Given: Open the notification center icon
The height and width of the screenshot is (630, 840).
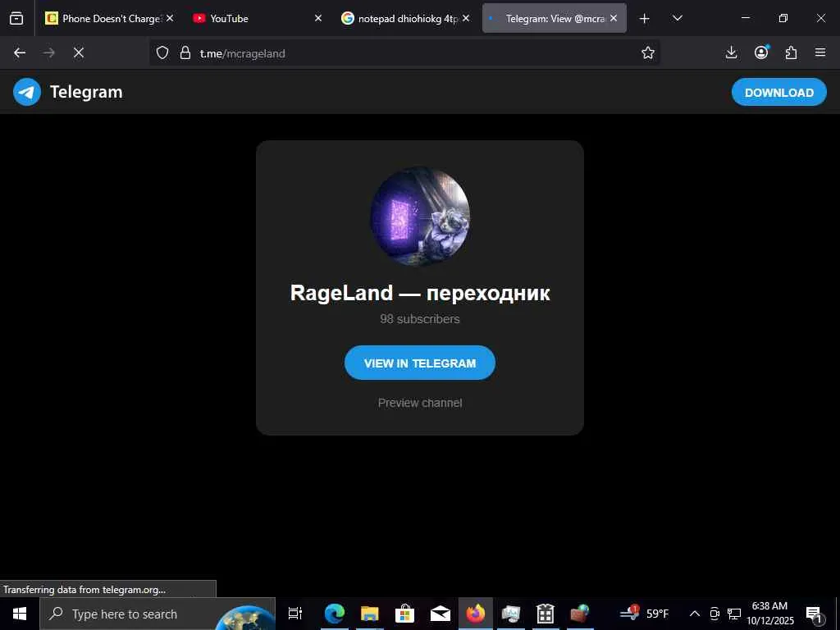Looking at the screenshot, I should coord(814,614).
